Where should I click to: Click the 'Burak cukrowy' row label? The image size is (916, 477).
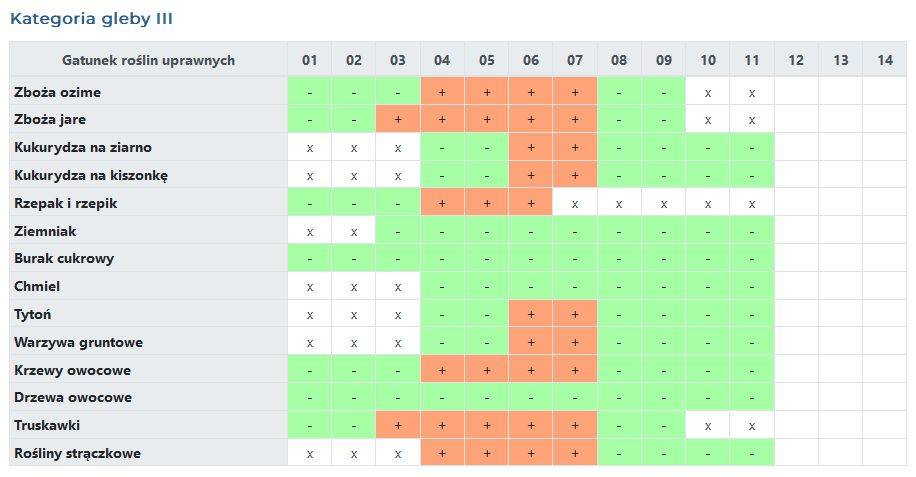(x=64, y=258)
